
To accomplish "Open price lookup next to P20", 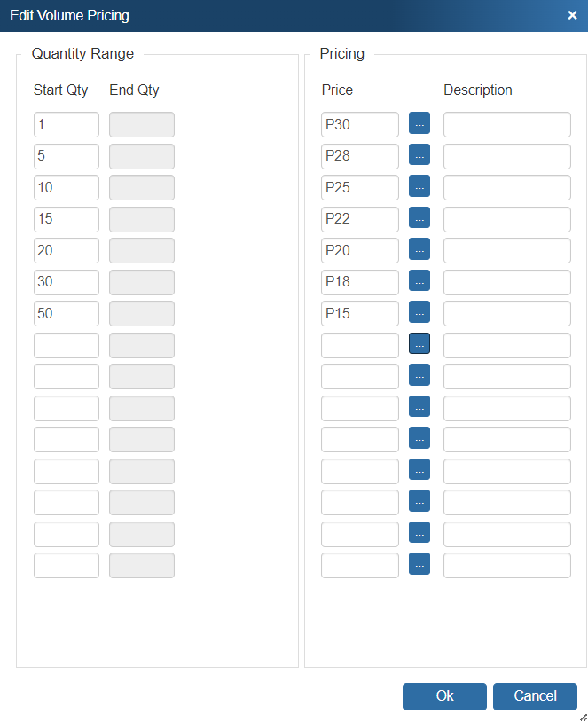I will tap(419, 250).
